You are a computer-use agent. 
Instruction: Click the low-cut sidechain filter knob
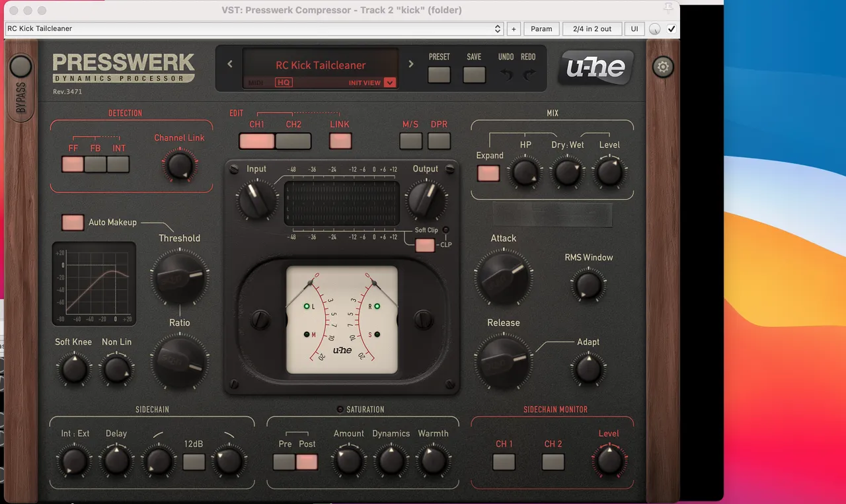(x=159, y=460)
